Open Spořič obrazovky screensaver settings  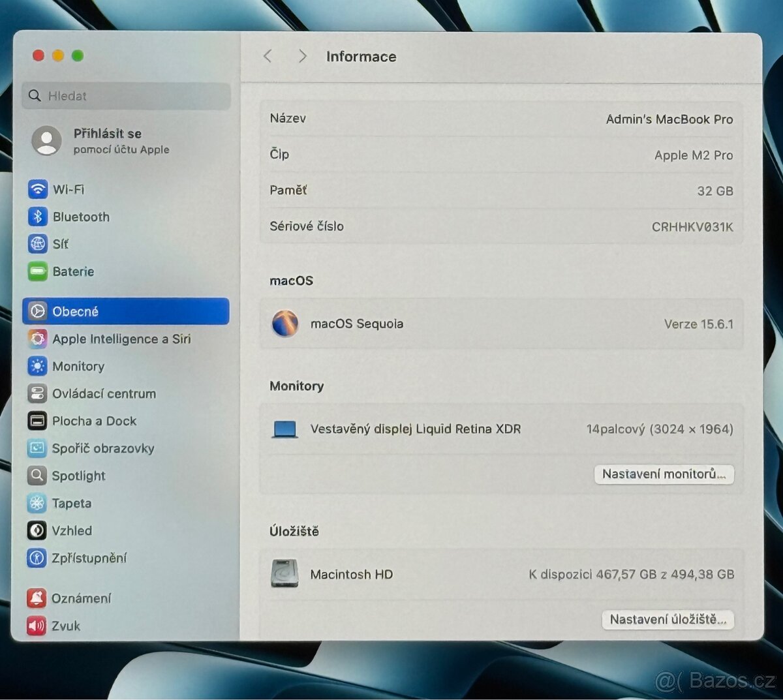coord(102,448)
